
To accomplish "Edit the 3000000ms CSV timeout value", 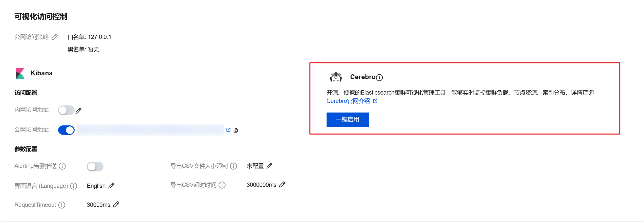I will pyautogui.click(x=282, y=185).
